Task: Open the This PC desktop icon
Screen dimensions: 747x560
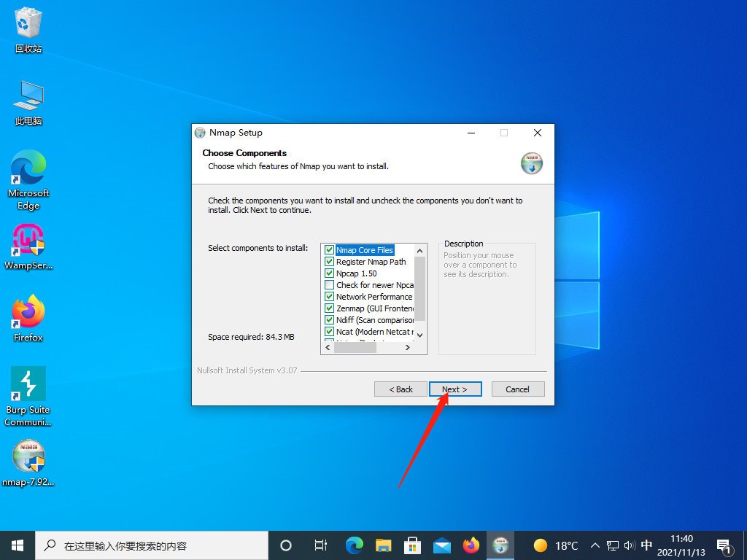Action: (28, 102)
